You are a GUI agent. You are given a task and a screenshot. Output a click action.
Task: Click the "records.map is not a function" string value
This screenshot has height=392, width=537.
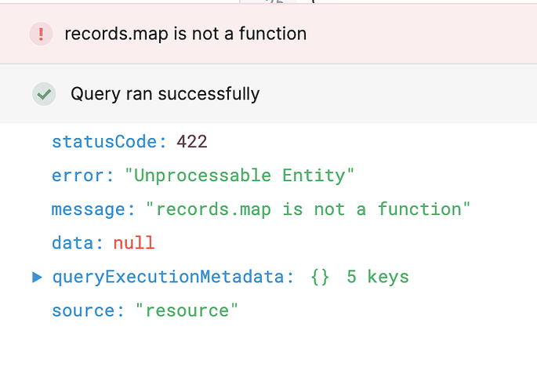pyautogui.click(x=308, y=209)
